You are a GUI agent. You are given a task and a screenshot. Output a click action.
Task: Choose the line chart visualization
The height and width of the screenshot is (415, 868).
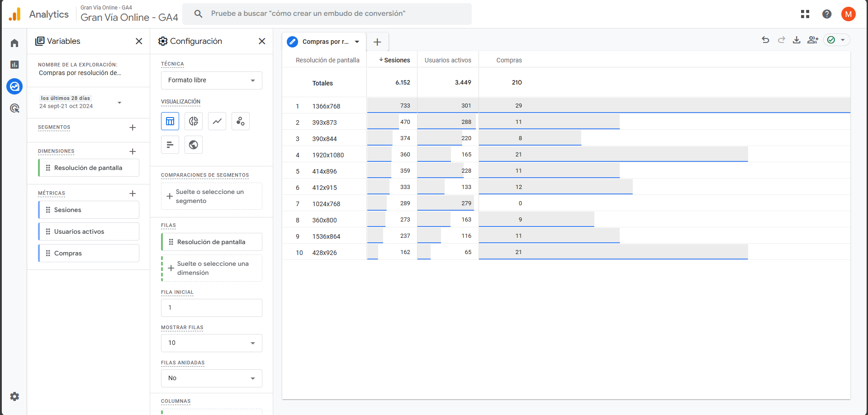click(217, 121)
